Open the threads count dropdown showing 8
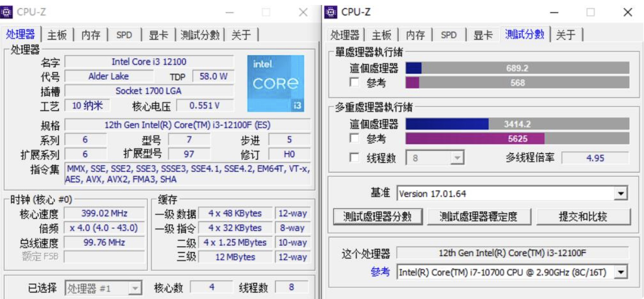This screenshot has height=299, width=644. pyautogui.click(x=457, y=157)
